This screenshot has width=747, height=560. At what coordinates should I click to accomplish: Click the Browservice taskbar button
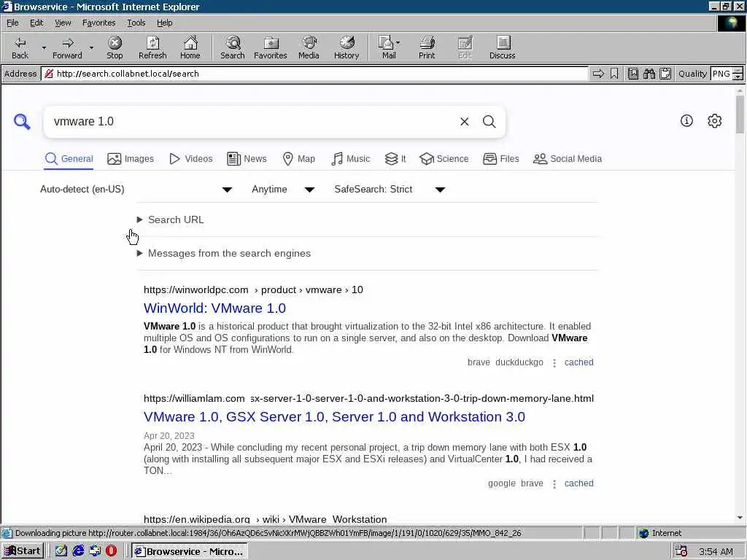click(189, 551)
